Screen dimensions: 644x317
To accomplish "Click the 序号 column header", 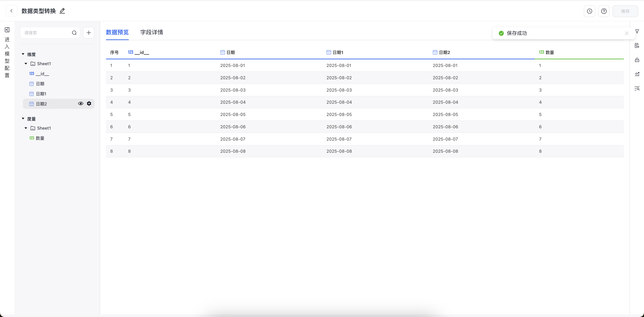I will tap(114, 52).
